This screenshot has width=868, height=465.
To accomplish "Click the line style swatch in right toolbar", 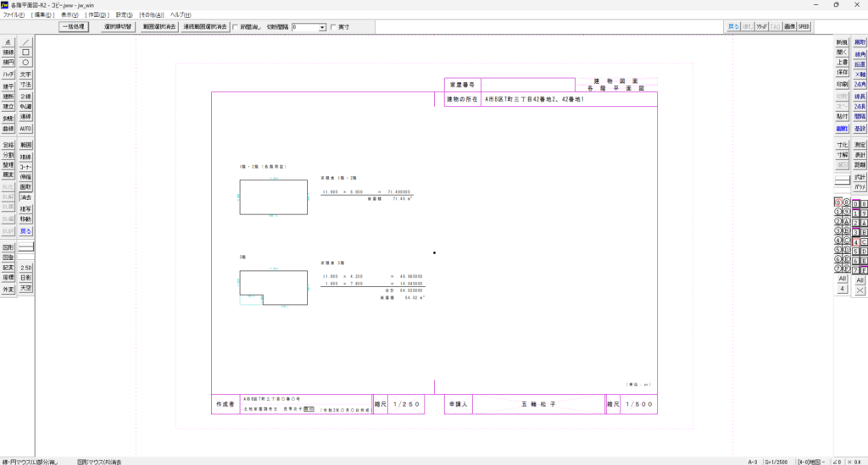I will click(x=842, y=180).
